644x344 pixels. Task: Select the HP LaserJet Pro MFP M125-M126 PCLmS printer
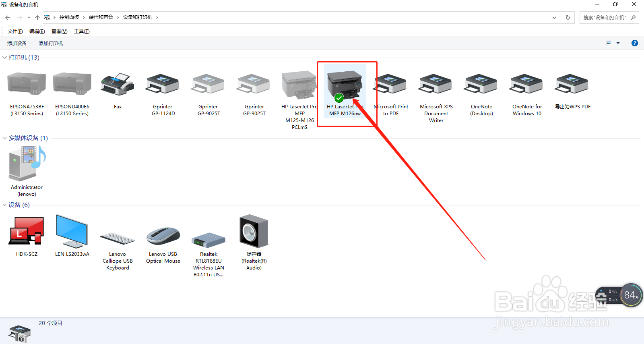(x=299, y=100)
